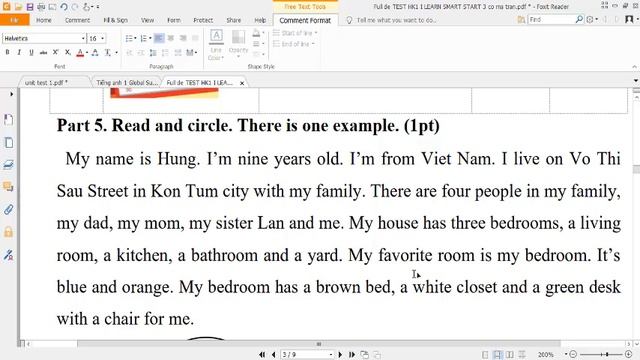Open the Attachments paperclip panel
640x360 pixels.
[x=9, y=210]
